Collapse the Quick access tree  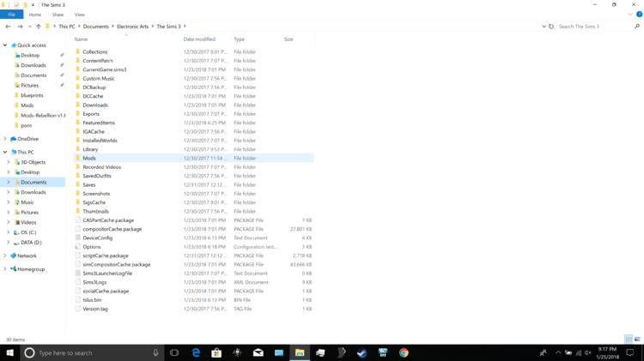click(5, 45)
